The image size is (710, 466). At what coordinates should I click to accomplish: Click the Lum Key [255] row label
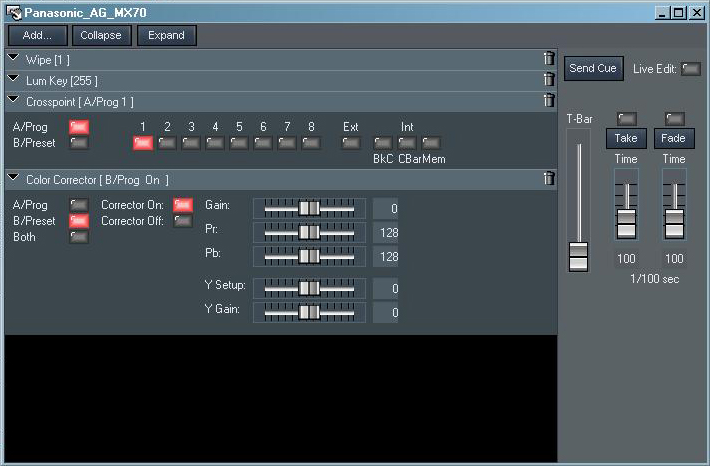tap(62, 81)
